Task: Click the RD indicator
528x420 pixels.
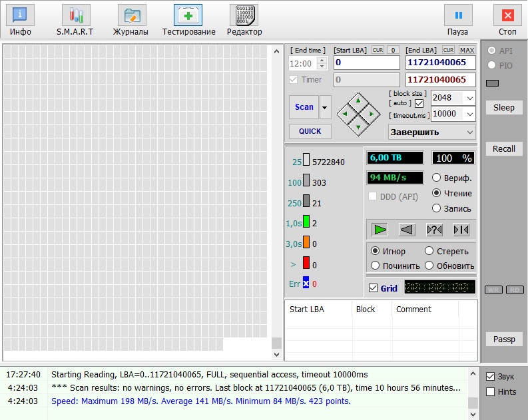Action: tap(515, 290)
